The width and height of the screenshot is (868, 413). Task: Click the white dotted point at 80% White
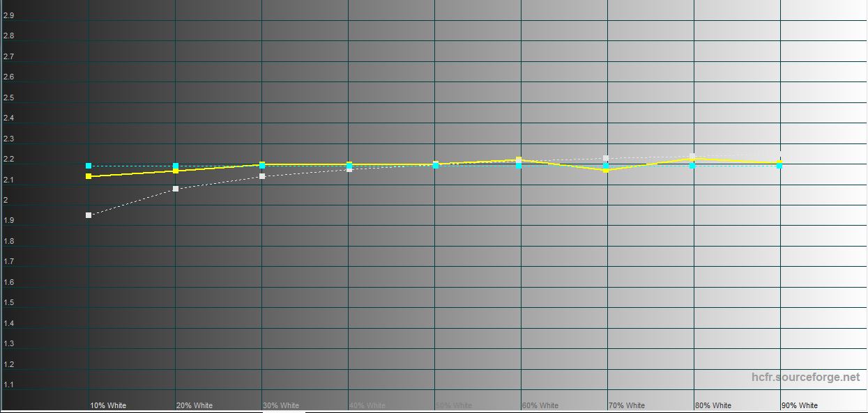pos(692,156)
